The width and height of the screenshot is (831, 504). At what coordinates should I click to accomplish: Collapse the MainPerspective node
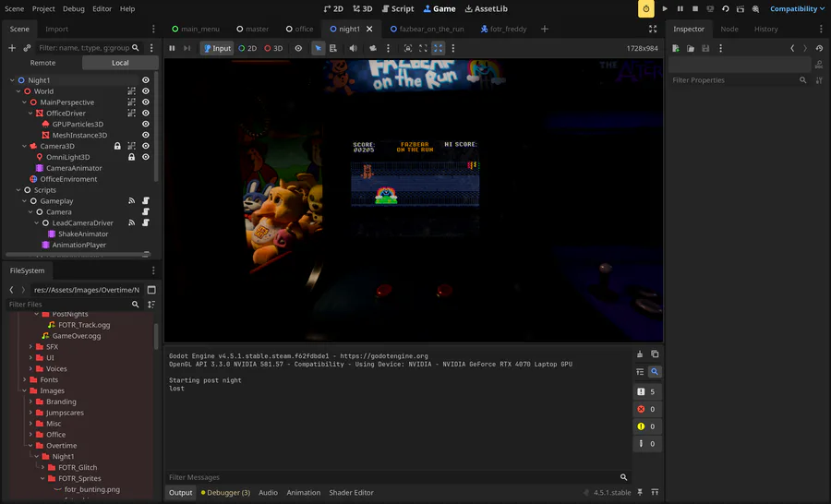[24, 102]
